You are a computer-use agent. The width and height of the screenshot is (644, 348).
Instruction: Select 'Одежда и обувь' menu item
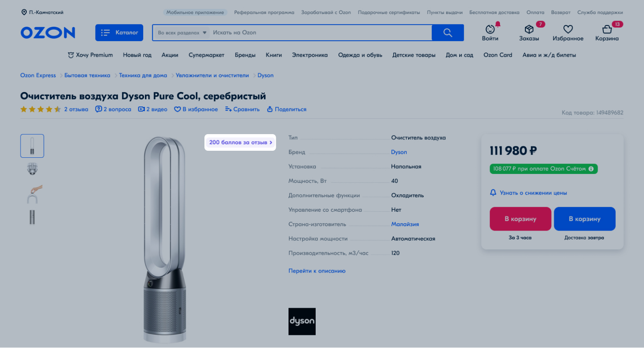[x=360, y=55]
